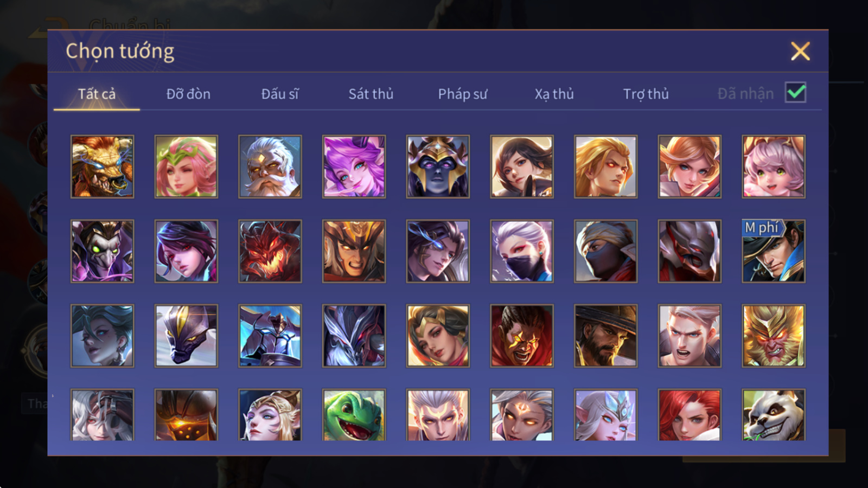Pick the masked white-haired female ninja hero
This screenshot has width=868, height=488.
[522, 251]
